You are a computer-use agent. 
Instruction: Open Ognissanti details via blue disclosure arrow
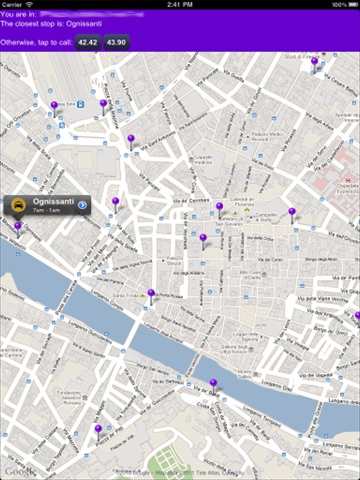coord(82,205)
